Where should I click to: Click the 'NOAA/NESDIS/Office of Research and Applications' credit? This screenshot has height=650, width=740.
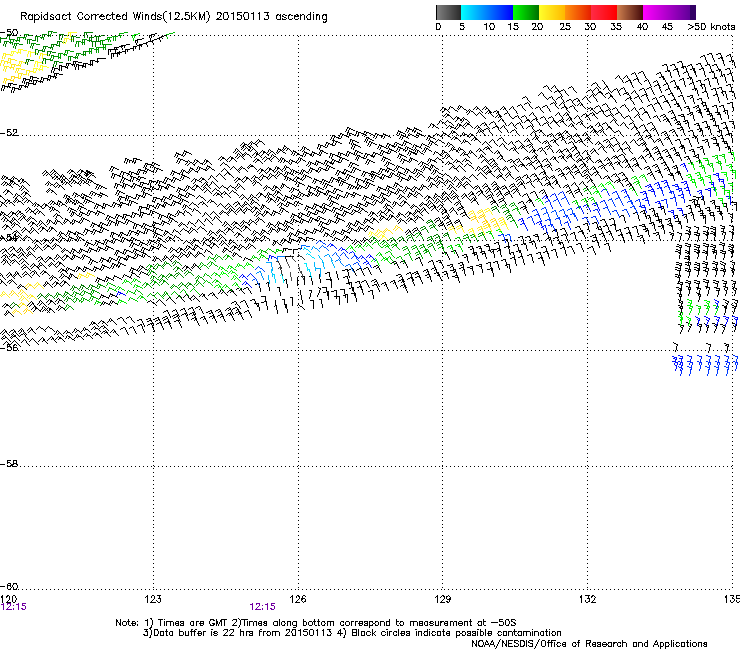[x=589, y=644]
